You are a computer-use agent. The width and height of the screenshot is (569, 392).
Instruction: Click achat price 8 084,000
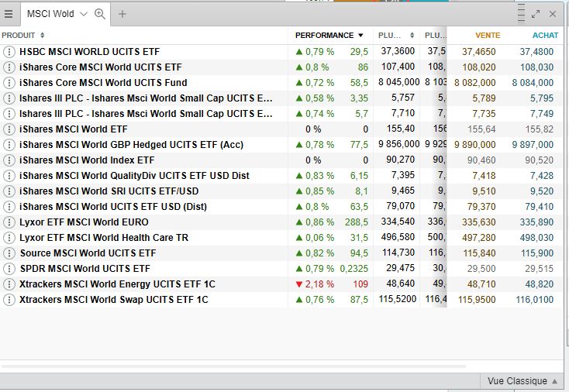tap(533, 83)
